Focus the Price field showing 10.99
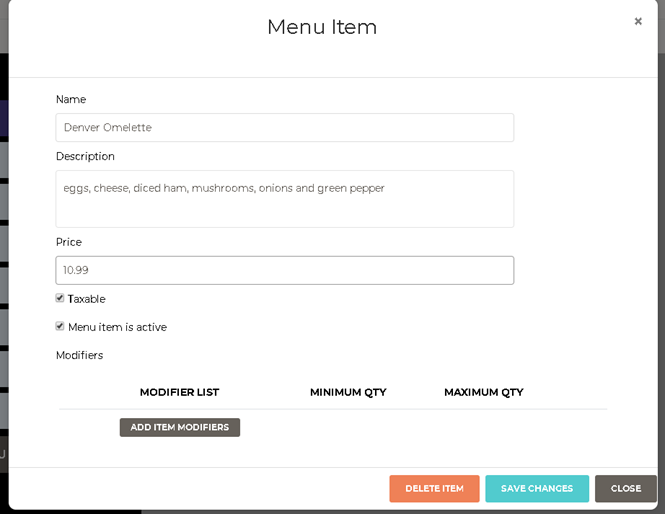This screenshot has height=514, width=665. 284,270
